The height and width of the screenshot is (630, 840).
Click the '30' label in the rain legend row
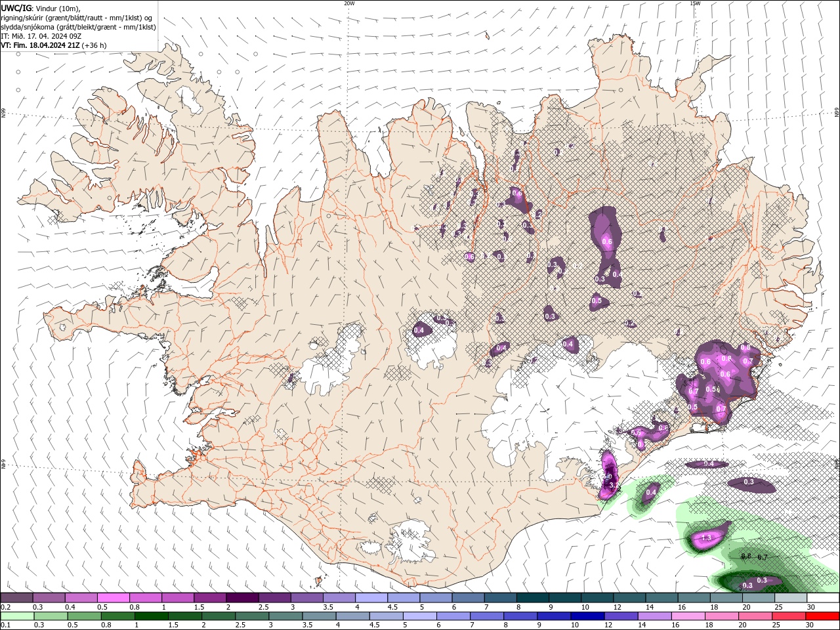click(x=810, y=625)
